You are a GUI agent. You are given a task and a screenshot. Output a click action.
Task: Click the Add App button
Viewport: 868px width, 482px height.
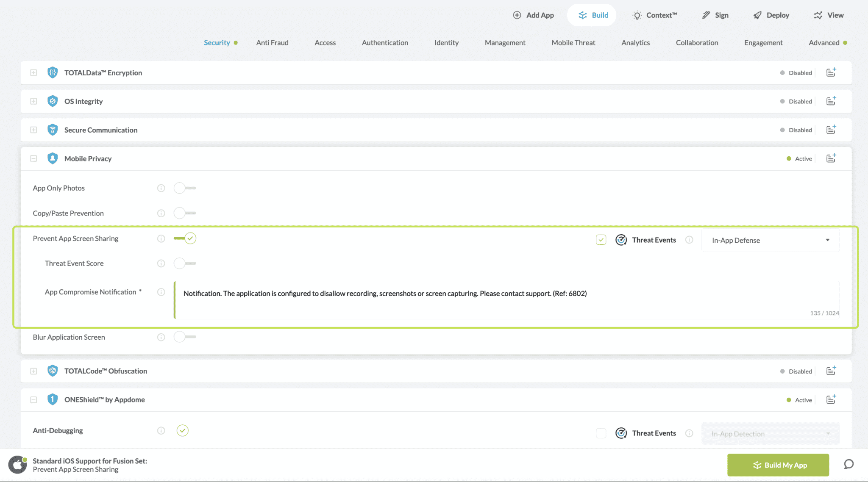pyautogui.click(x=533, y=15)
